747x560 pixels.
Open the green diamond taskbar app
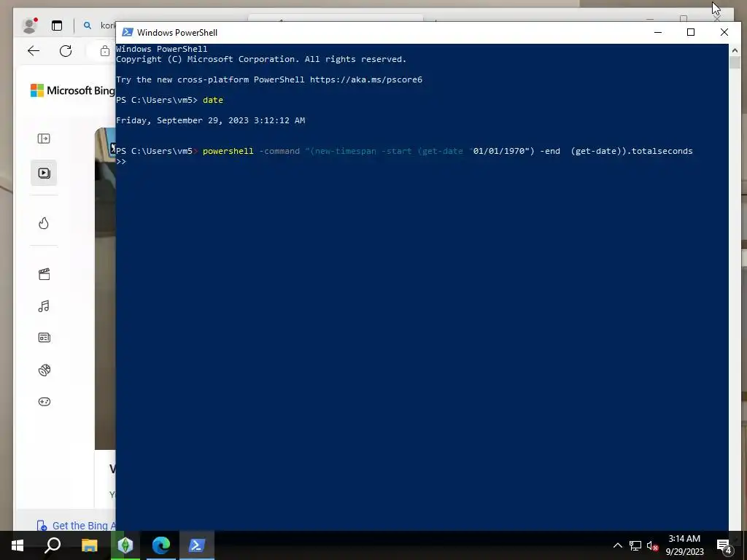tap(125, 545)
